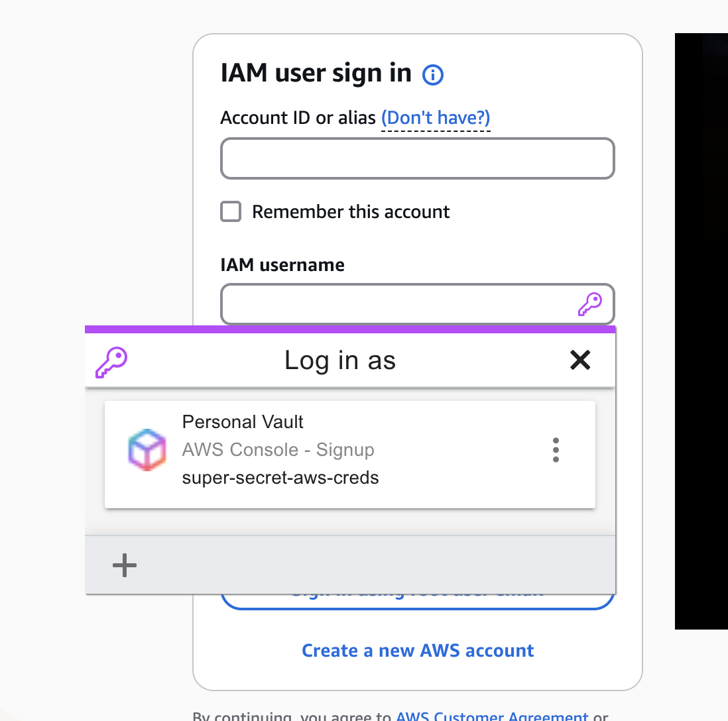728x721 pixels.
Task: Open the three-dot menu for AWS Console entry
Action: [556, 450]
